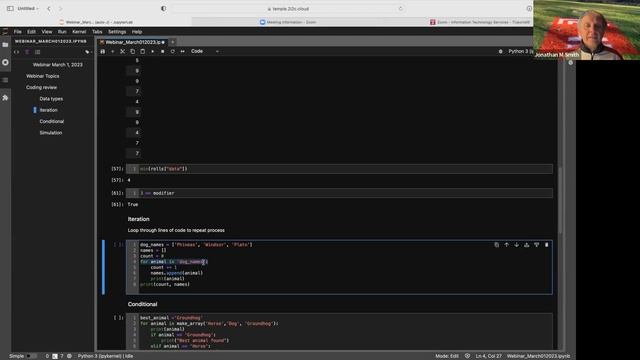Open tag options dropdown in contents toolbar

tap(88, 52)
